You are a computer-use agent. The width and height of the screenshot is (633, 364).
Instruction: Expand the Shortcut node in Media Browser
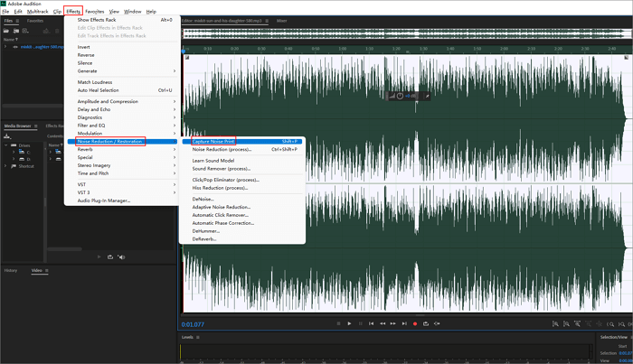click(x=5, y=165)
